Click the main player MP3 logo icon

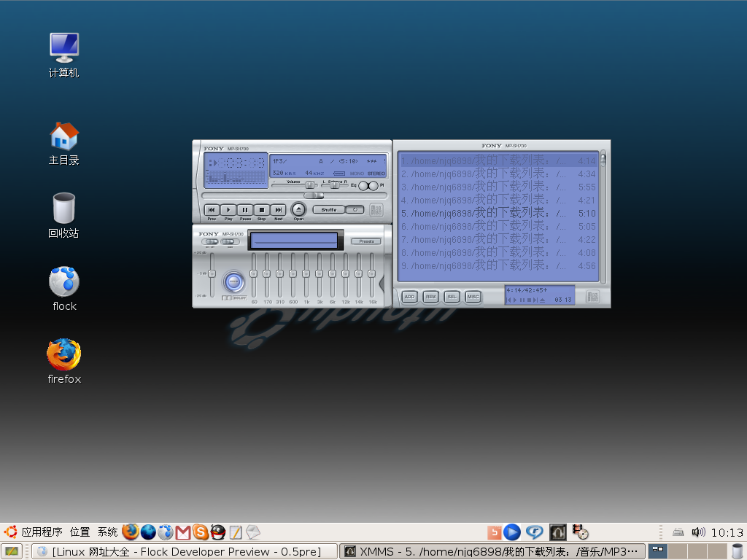(x=376, y=209)
